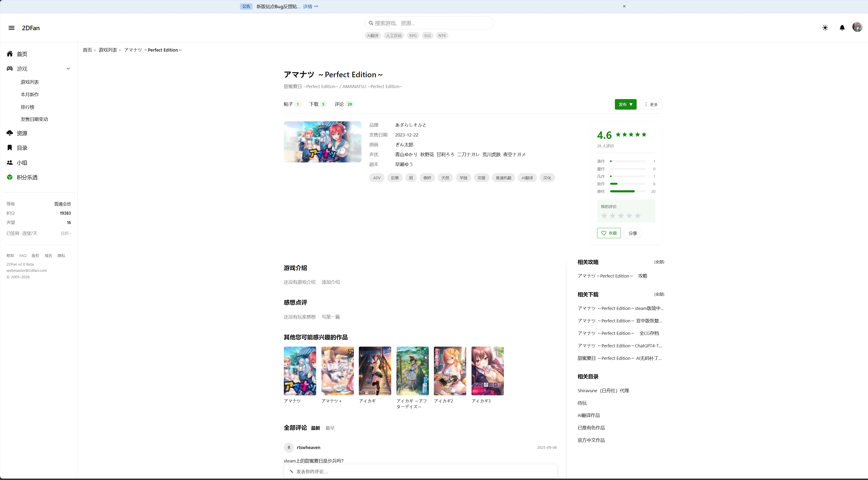
Task: Open the user avatar menu
Action: (857, 27)
